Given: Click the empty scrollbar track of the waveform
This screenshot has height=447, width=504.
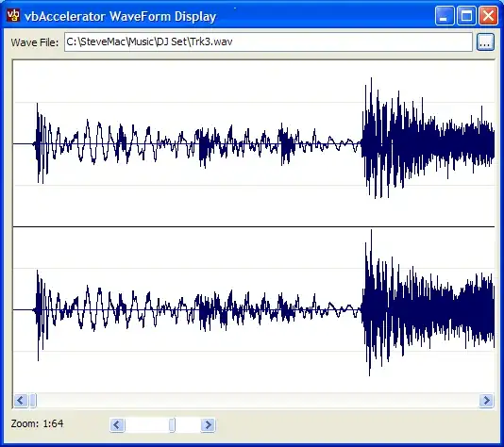Looking at the screenshot, I should [x=258, y=401].
